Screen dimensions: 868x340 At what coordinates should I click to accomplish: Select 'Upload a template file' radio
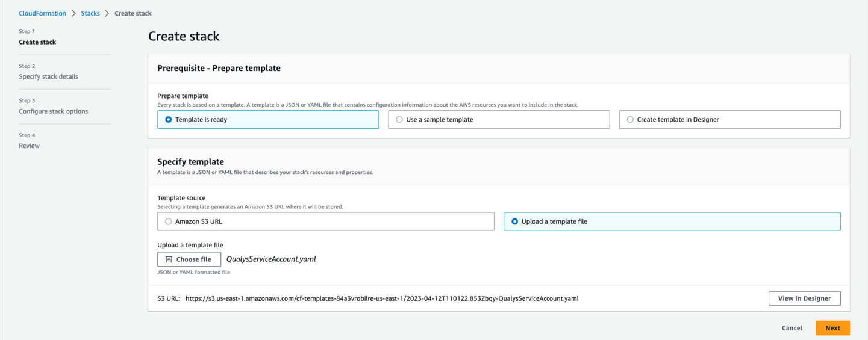[x=514, y=221]
